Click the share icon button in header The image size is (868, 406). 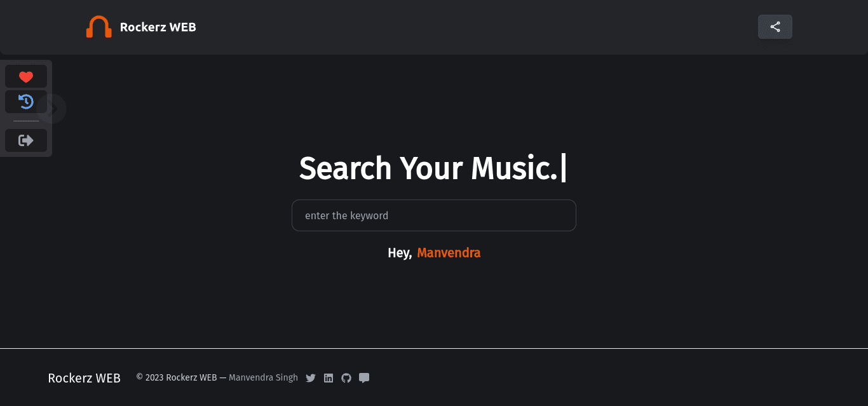(775, 27)
